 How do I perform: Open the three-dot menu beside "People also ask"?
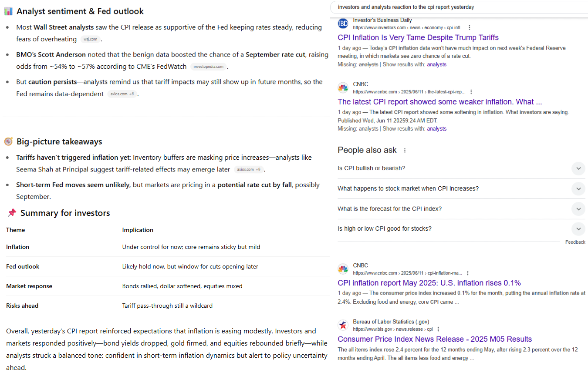(x=405, y=150)
